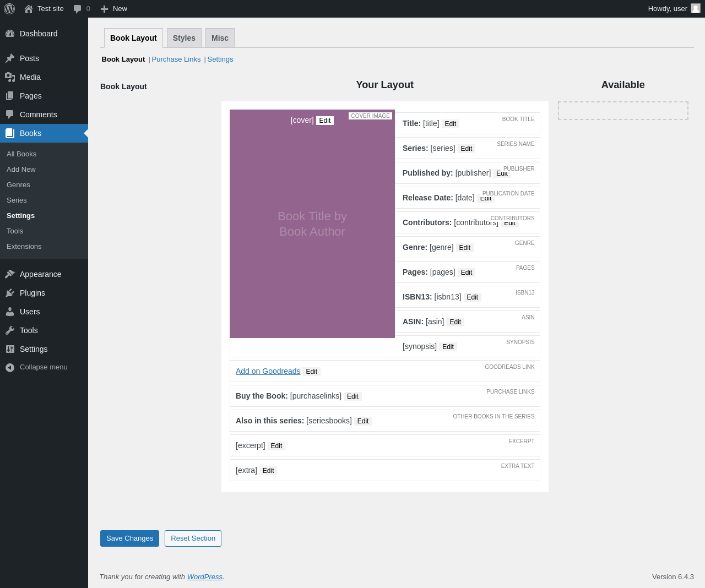Screen dimensions: 705x588
Task: Switch to the Misc tab
Action: click(220, 38)
